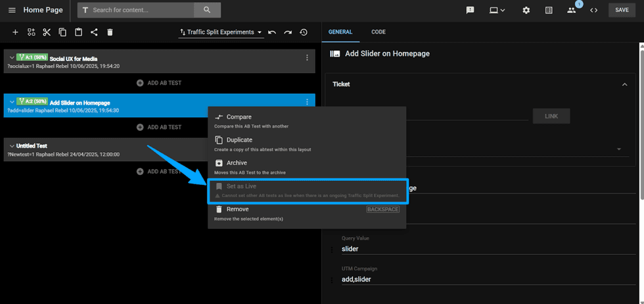Click drag handle beside Query Value field

coord(333,249)
